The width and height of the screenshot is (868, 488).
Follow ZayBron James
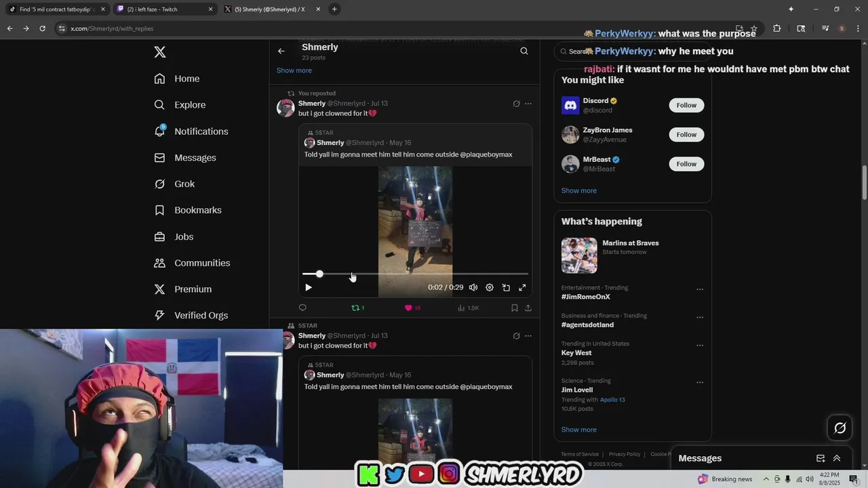(x=686, y=134)
